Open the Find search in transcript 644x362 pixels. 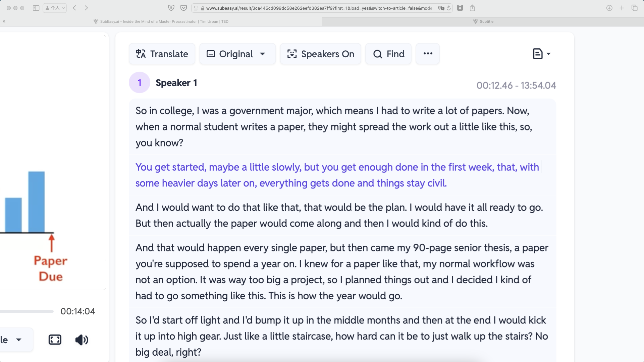[x=388, y=54]
